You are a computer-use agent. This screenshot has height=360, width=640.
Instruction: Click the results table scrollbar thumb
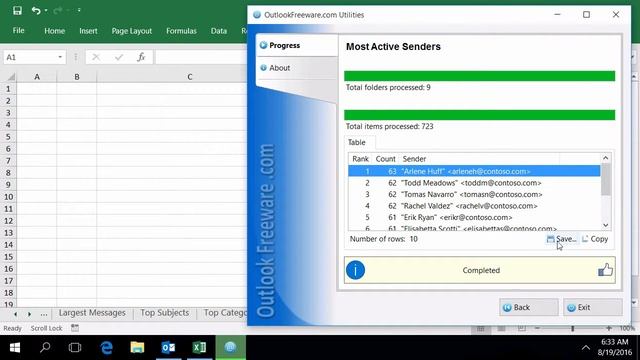click(606, 180)
